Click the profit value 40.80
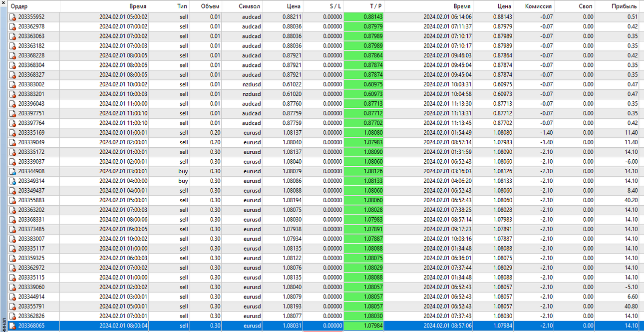644x332 pixels. tap(631, 307)
